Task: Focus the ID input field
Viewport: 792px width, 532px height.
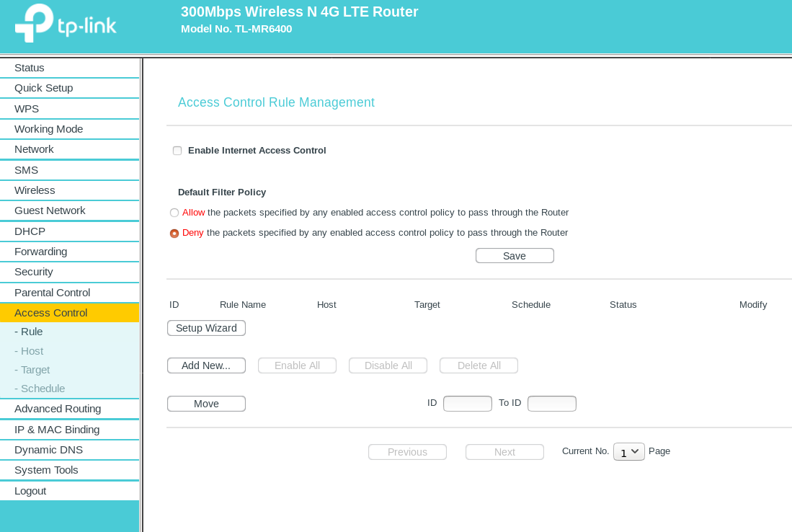Action: pyautogui.click(x=467, y=404)
